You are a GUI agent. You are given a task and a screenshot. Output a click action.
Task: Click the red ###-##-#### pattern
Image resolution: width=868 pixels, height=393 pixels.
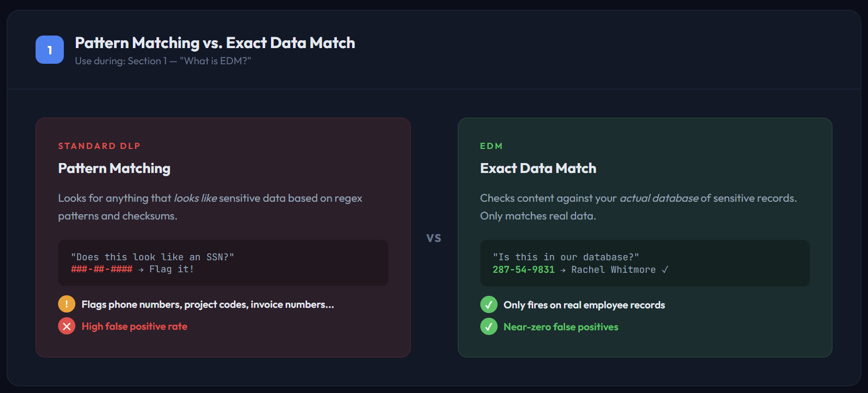click(x=102, y=269)
